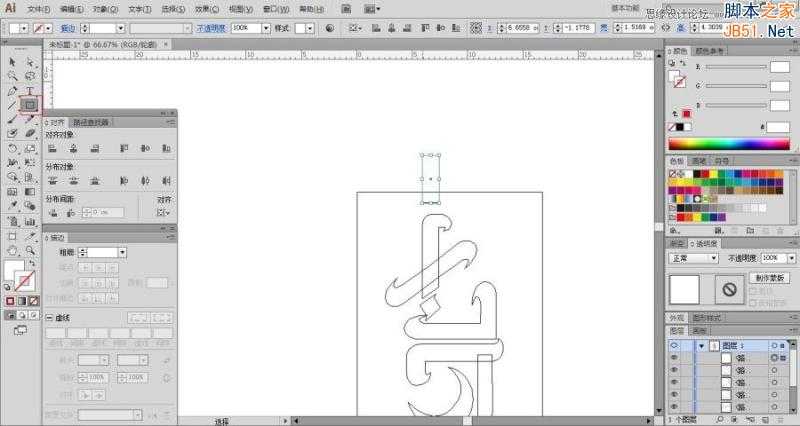Screen dimensions: 800x426
Task: Open Transparency panel opacity 100% dropdown
Action: 791,258
